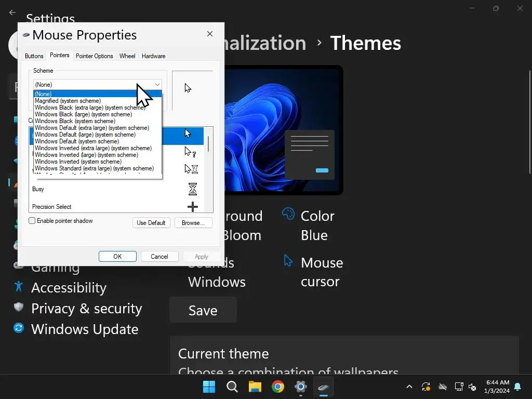Choose Windows Inverted (system scheme)

click(97, 162)
